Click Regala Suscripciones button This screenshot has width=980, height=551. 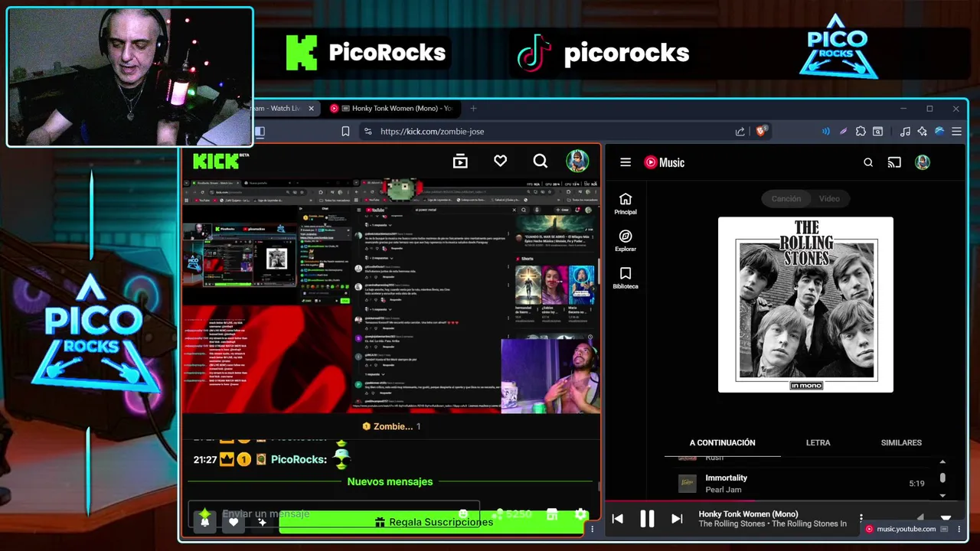[x=433, y=522]
